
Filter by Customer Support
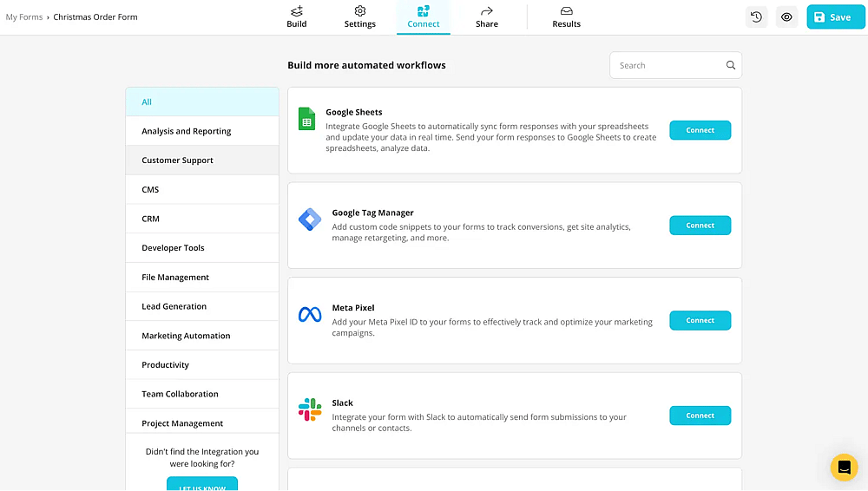202,160
